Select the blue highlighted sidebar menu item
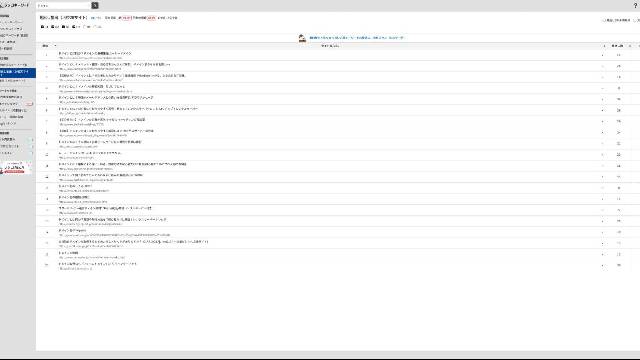Image resolution: width=640 pixels, height=360 pixels. [x=18, y=73]
